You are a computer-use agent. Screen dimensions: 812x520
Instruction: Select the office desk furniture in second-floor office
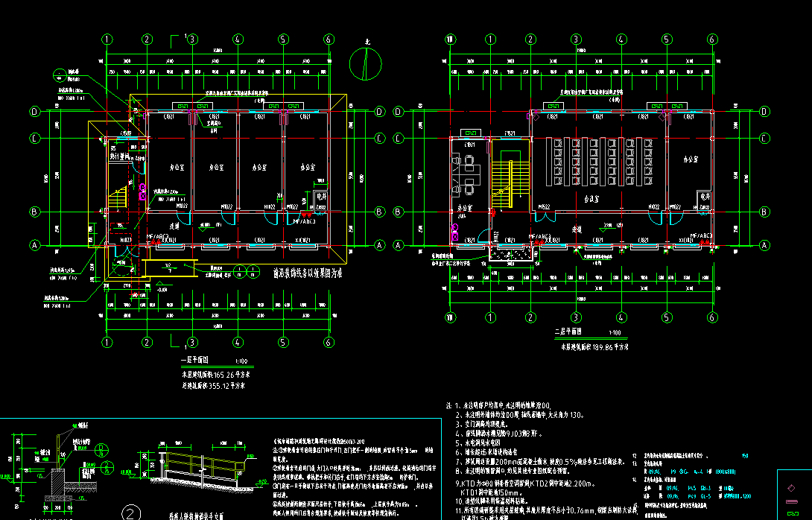pyautogui.click(x=467, y=171)
